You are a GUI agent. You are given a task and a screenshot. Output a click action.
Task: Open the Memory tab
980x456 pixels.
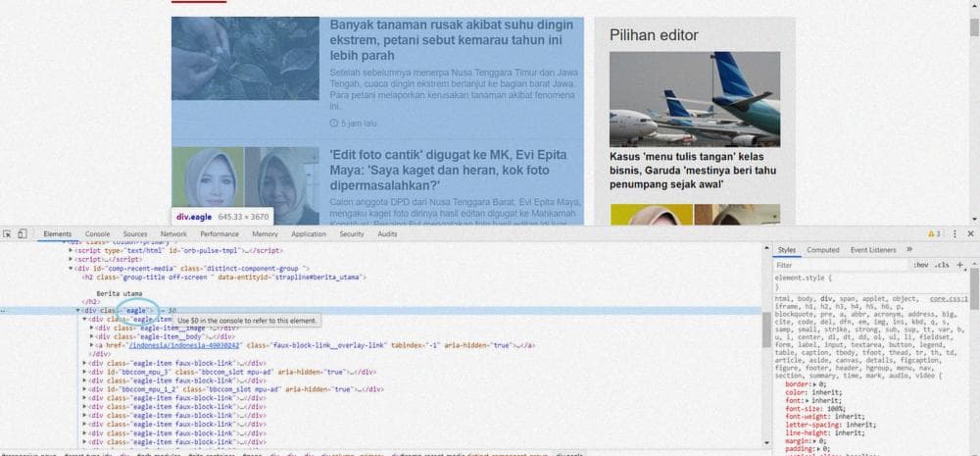(265, 234)
